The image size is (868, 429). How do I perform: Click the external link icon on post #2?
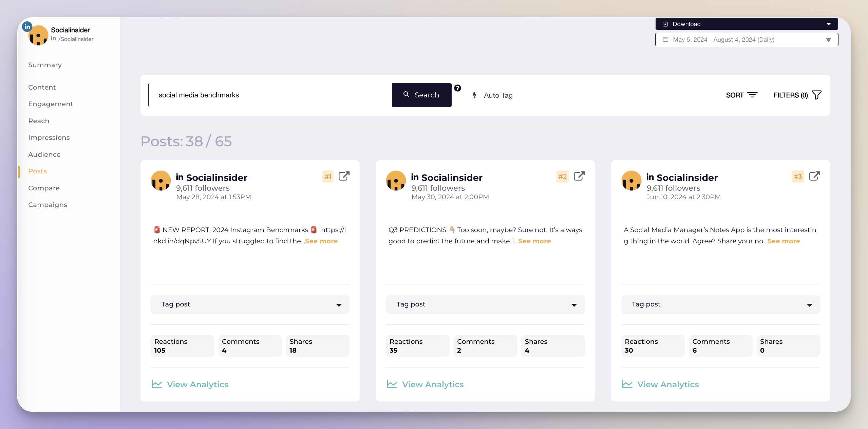579,176
